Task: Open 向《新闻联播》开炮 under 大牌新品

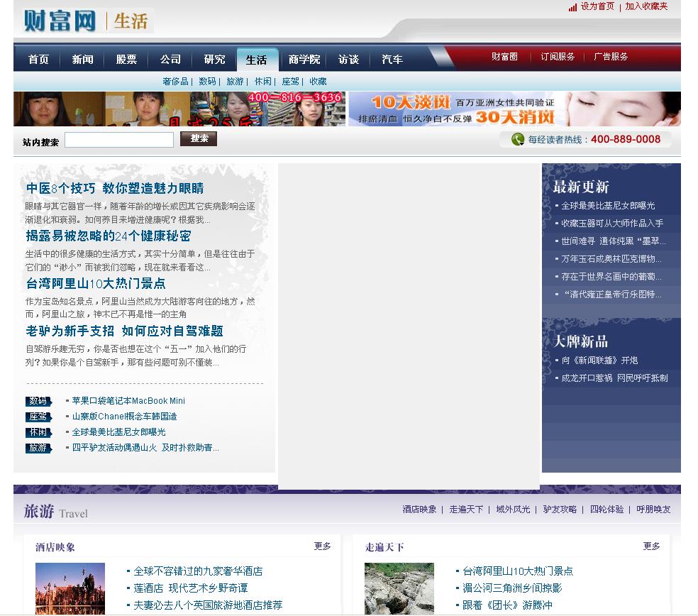Action: point(599,361)
